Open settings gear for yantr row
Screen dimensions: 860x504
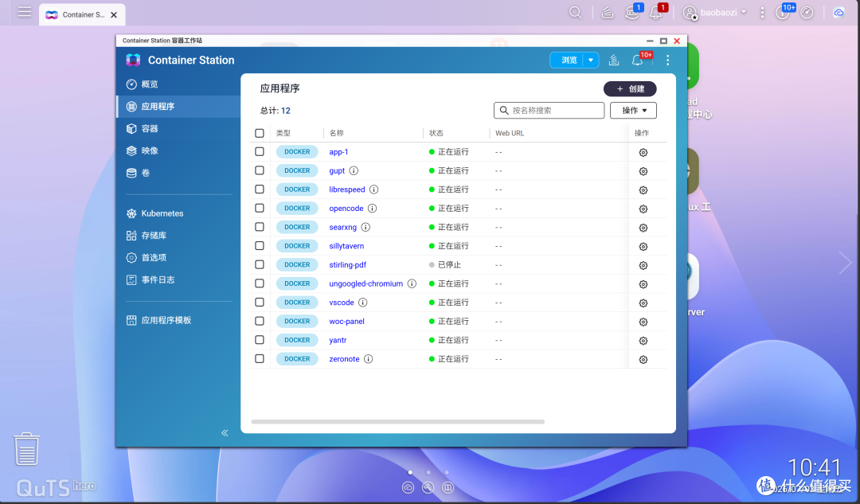(x=643, y=341)
